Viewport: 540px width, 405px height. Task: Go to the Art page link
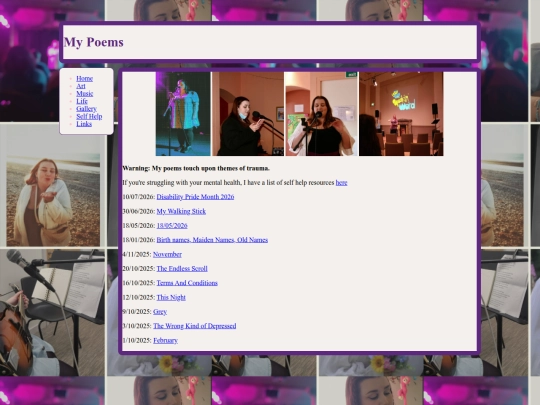coord(81,86)
